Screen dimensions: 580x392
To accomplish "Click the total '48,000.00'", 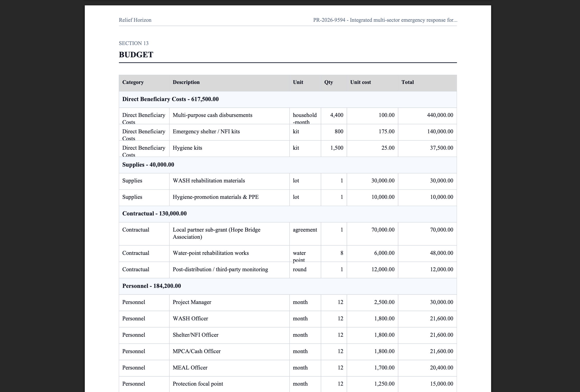I will pos(441,253).
